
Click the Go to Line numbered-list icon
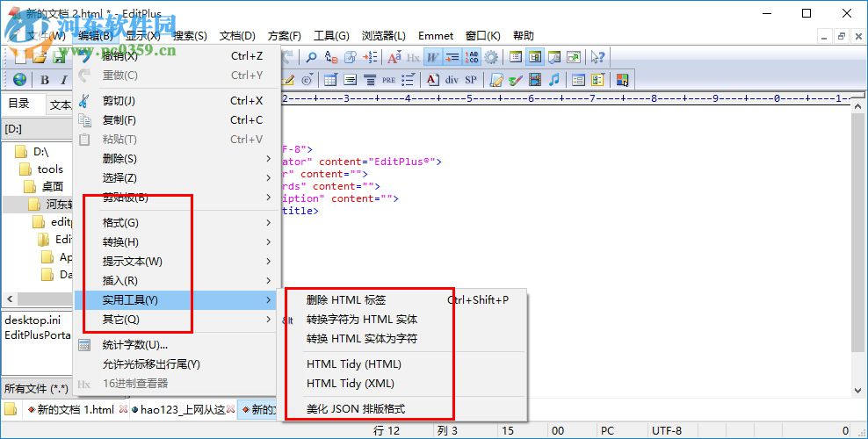370,57
